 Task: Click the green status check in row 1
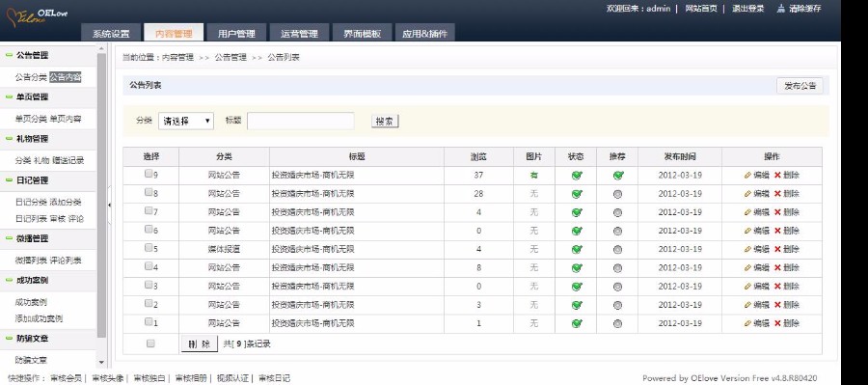click(577, 323)
